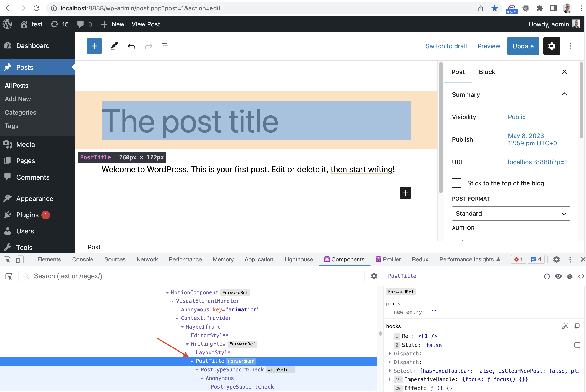
Task: Open the Redux DevTools tab
Action: click(420, 259)
